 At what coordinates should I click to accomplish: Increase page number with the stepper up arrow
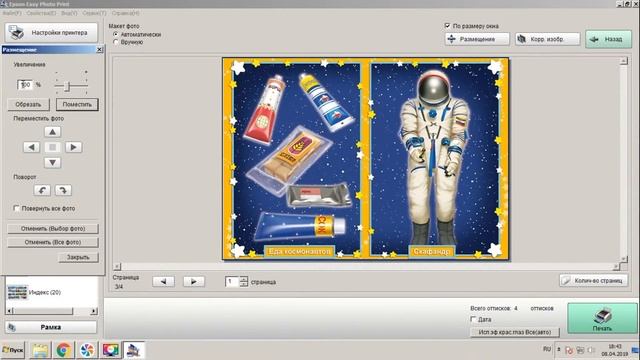(x=244, y=279)
